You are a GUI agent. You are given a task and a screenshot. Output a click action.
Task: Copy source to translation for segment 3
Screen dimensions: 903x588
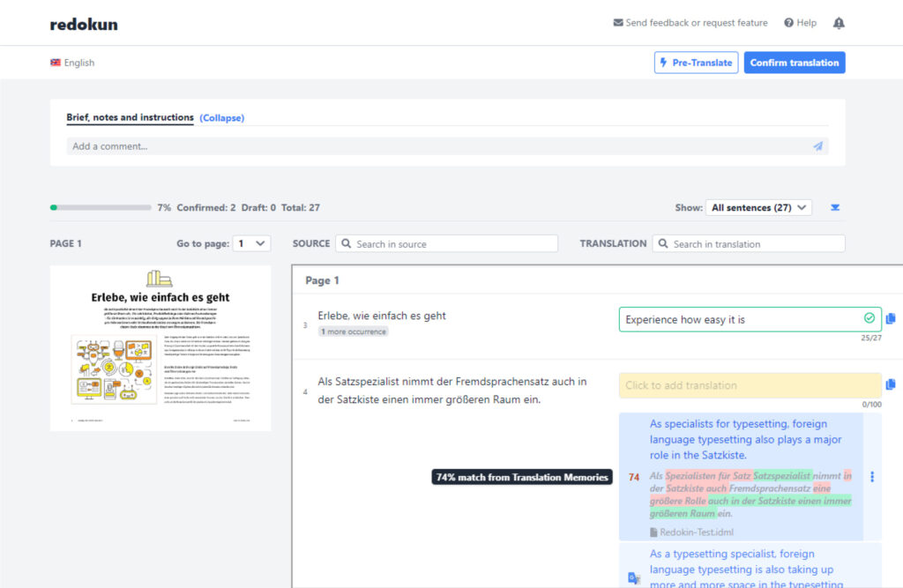[x=891, y=318]
